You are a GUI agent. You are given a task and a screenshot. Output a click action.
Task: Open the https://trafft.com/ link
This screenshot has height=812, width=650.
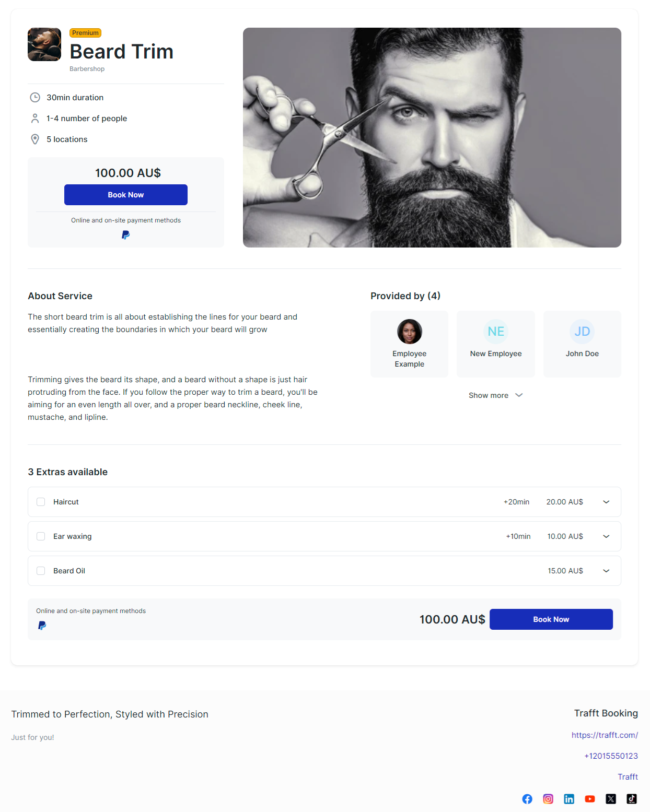[605, 735]
